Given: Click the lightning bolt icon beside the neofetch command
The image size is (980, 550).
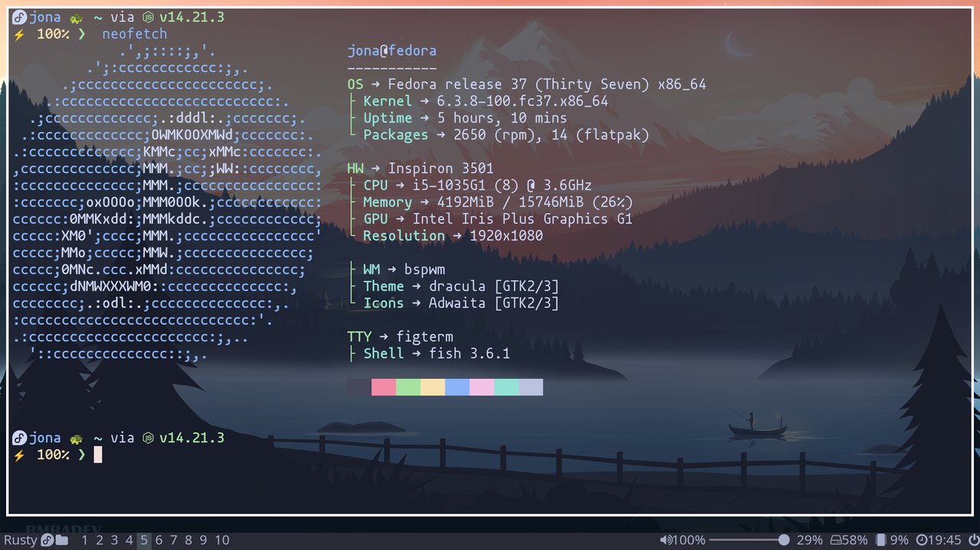Looking at the screenshot, I should pyautogui.click(x=19, y=34).
